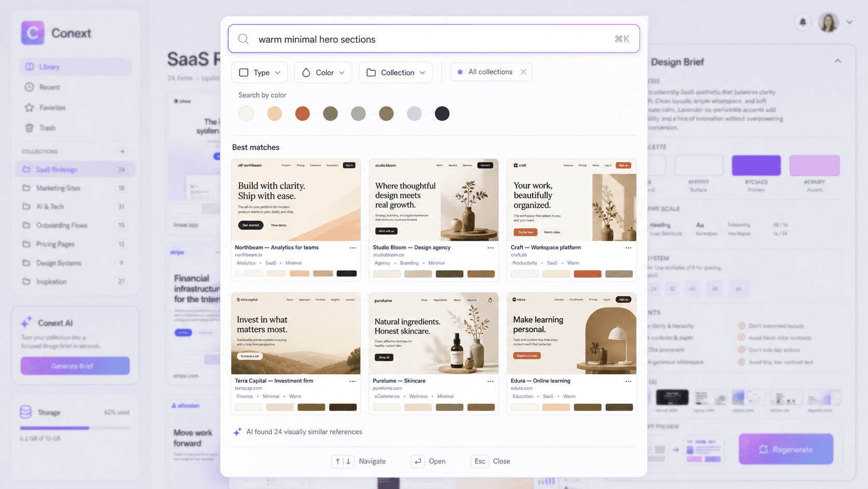Pick the dark charcoal color swatch
The height and width of the screenshot is (489, 868).
coord(442,113)
